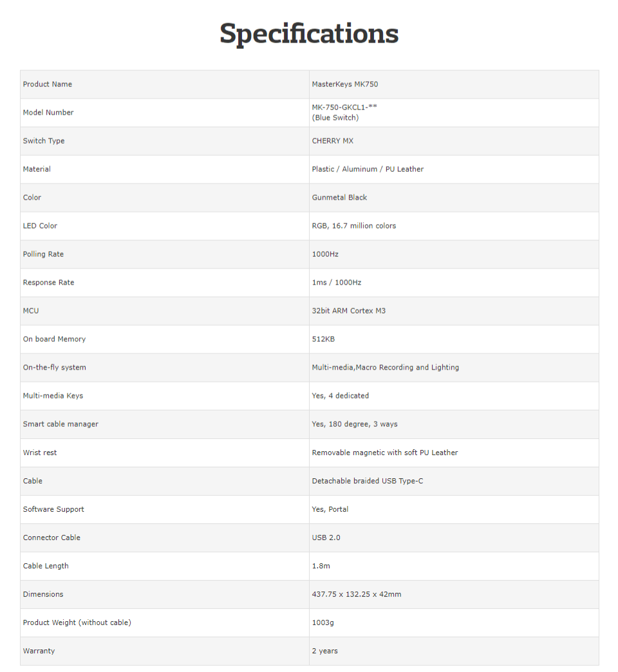
Task: Click the Dimensions value 437.75 x 132.25 x 42mm
Action: point(357,594)
